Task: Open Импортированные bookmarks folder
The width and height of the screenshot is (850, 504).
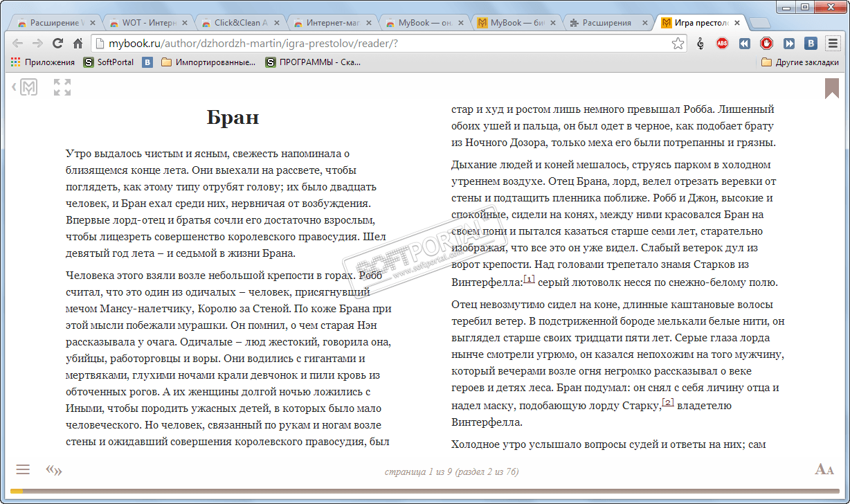Action: tap(208, 62)
